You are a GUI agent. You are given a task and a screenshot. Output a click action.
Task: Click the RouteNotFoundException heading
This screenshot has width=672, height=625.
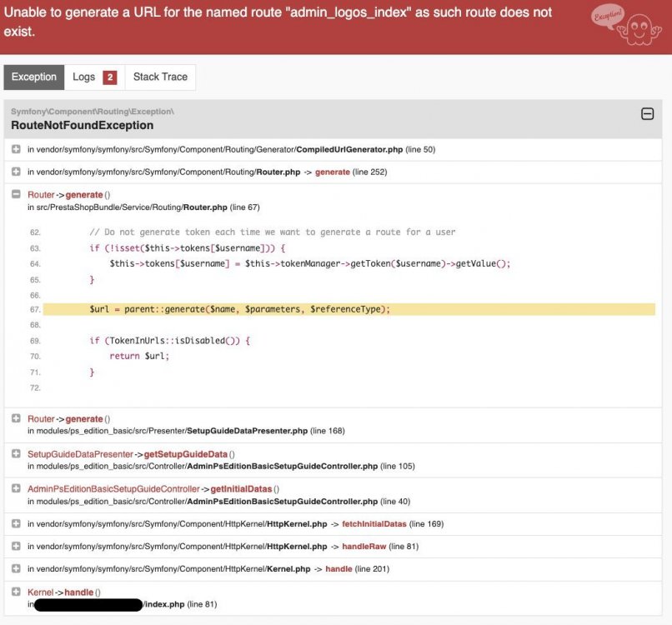coord(83,125)
